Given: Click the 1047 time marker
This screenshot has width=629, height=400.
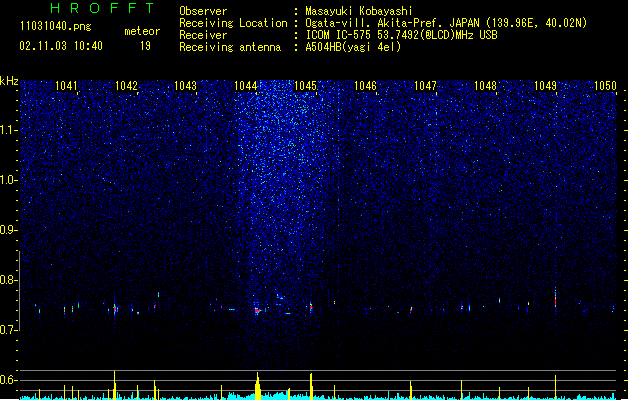Looking at the screenshot, I should (x=425, y=86).
